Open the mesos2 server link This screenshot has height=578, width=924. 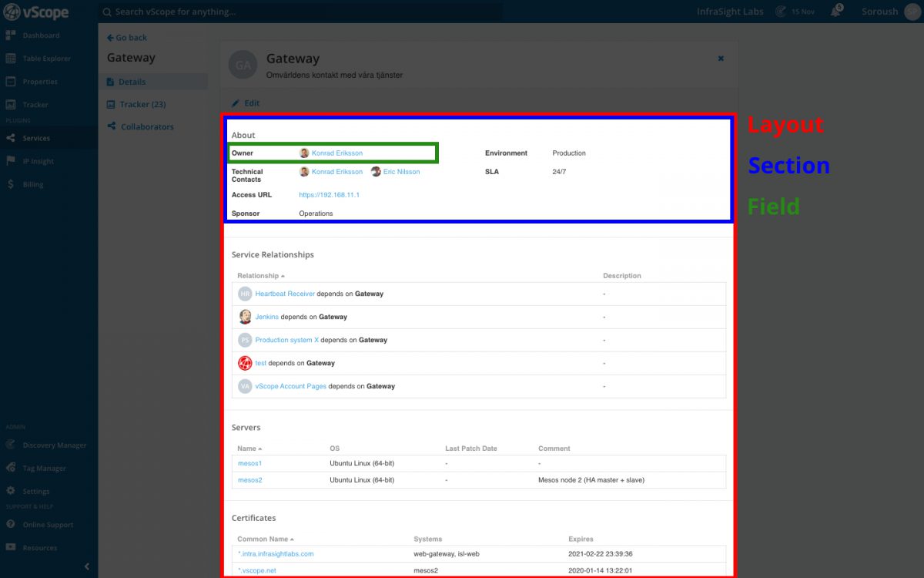pyautogui.click(x=250, y=480)
